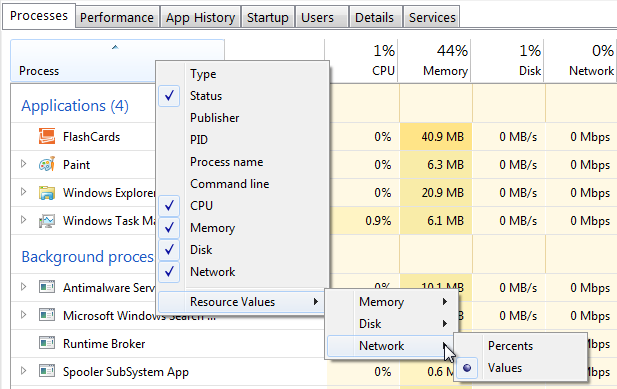Click the Paint palette icon
The height and width of the screenshot is (389, 617).
coord(47,164)
